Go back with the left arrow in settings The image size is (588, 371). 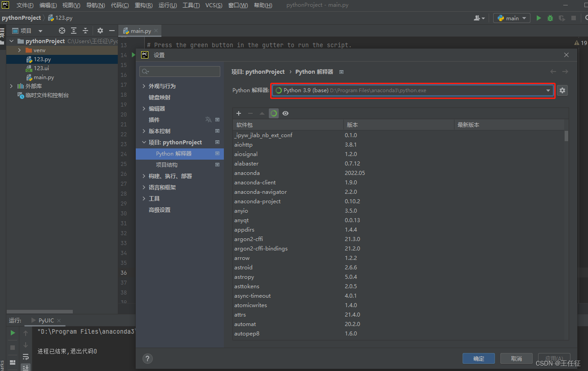click(553, 72)
